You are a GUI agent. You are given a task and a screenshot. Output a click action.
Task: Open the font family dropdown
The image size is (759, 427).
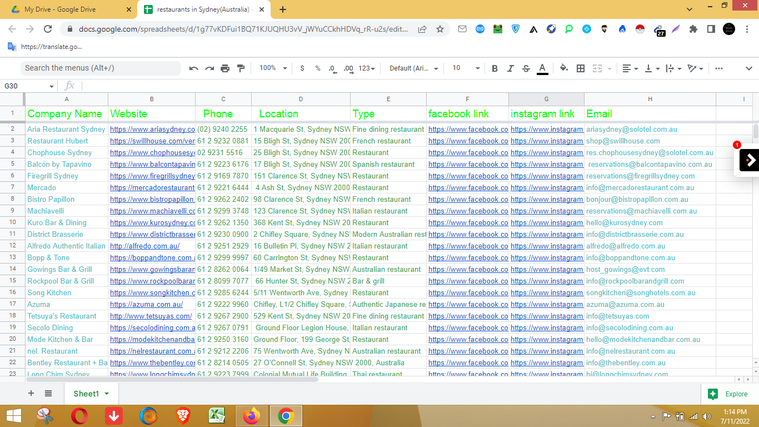[x=413, y=69]
